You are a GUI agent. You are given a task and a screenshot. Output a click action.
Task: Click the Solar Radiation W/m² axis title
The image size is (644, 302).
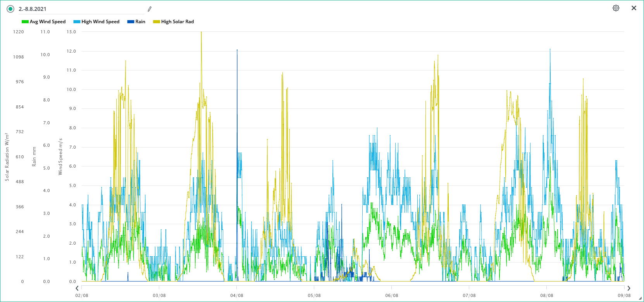pyautogui.click(x=7, y=157)
